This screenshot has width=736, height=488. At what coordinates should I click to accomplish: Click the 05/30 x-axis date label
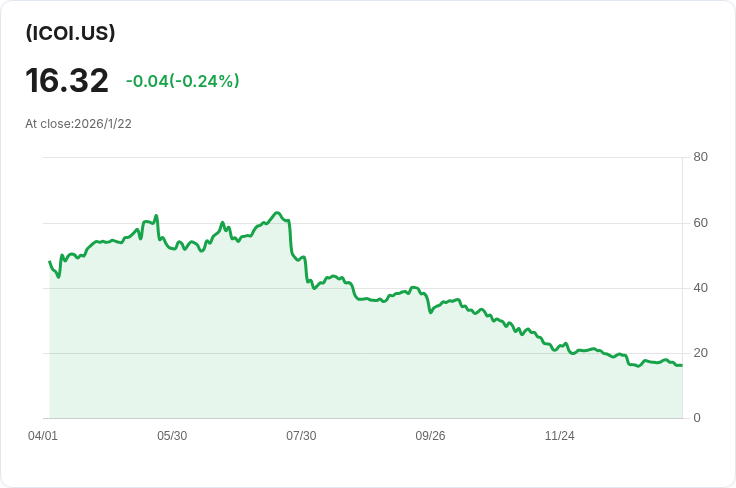(x=172, y=436)
